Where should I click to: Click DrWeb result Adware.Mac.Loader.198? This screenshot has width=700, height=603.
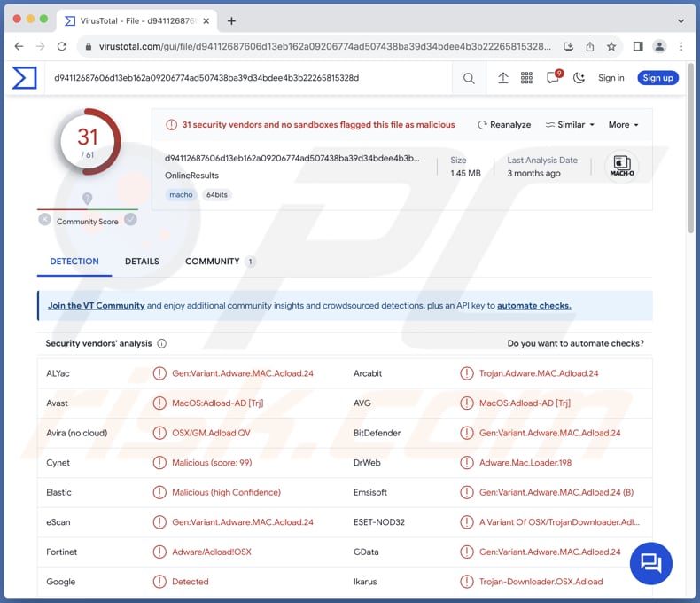(525, 463)
